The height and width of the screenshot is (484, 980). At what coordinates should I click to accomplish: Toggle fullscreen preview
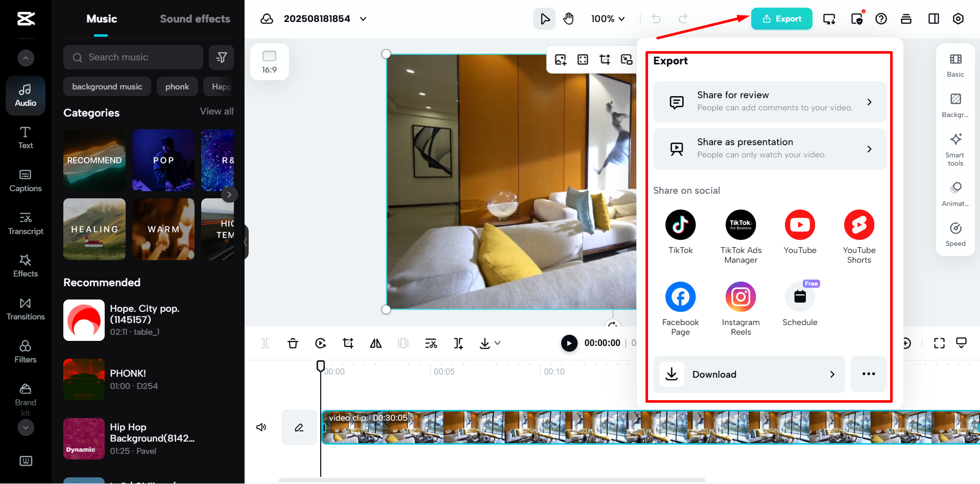(x=939, y=343)
